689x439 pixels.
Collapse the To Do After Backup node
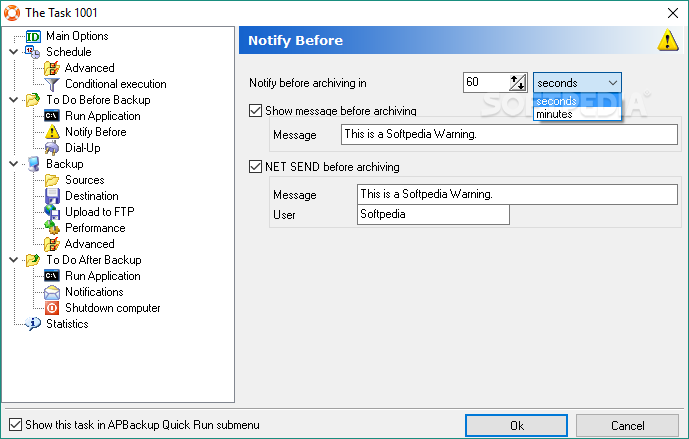click(x=14, y=260)
